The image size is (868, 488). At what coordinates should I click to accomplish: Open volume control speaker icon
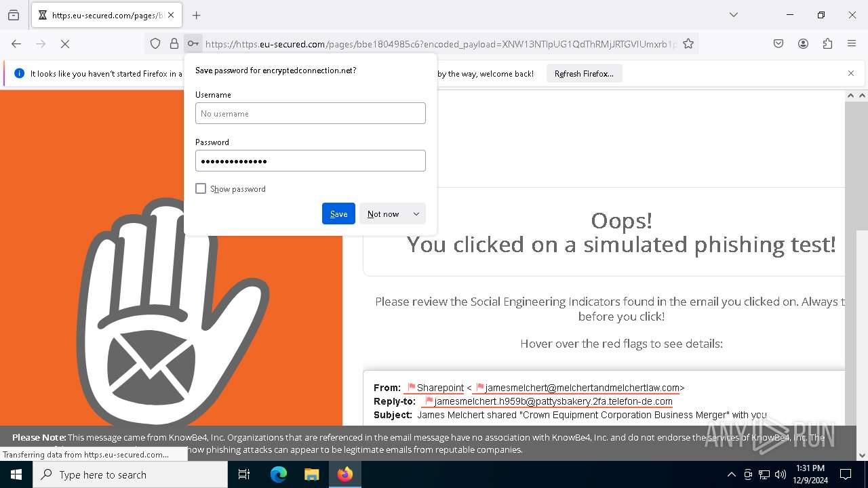point(781,474)
